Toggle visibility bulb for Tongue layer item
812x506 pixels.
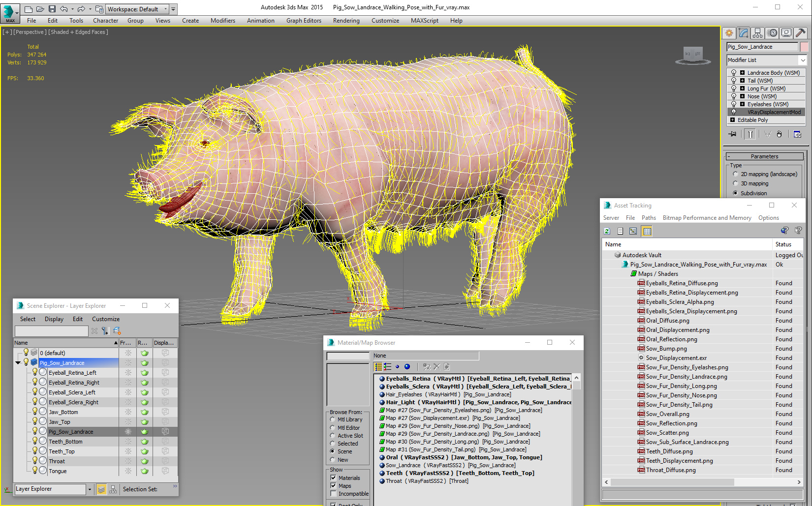(x=35, y=470)
